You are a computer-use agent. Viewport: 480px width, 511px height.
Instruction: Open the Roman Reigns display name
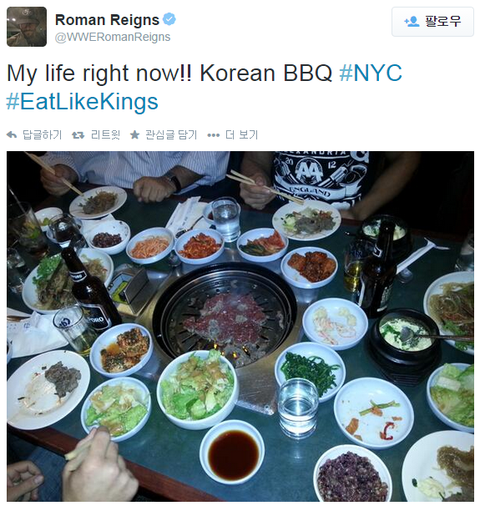click(107, 20)
